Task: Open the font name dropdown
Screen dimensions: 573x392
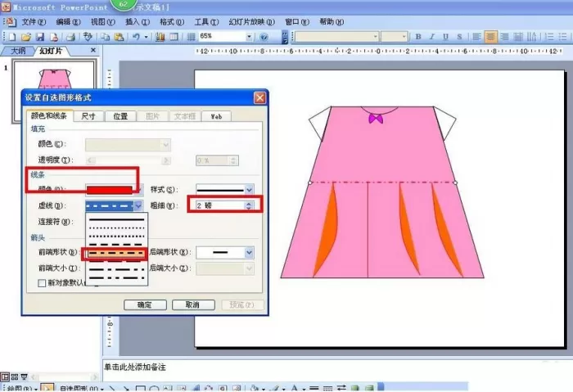Action: [375, 37]
